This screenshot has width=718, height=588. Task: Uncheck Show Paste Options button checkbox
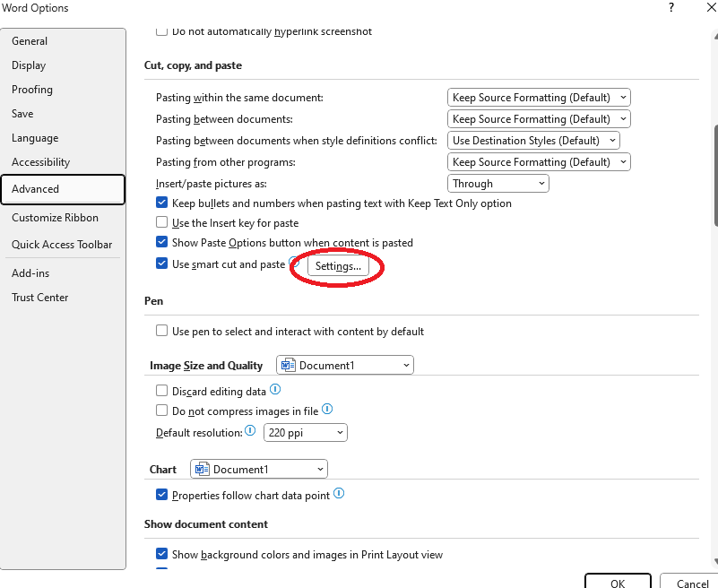click(161, 242)
